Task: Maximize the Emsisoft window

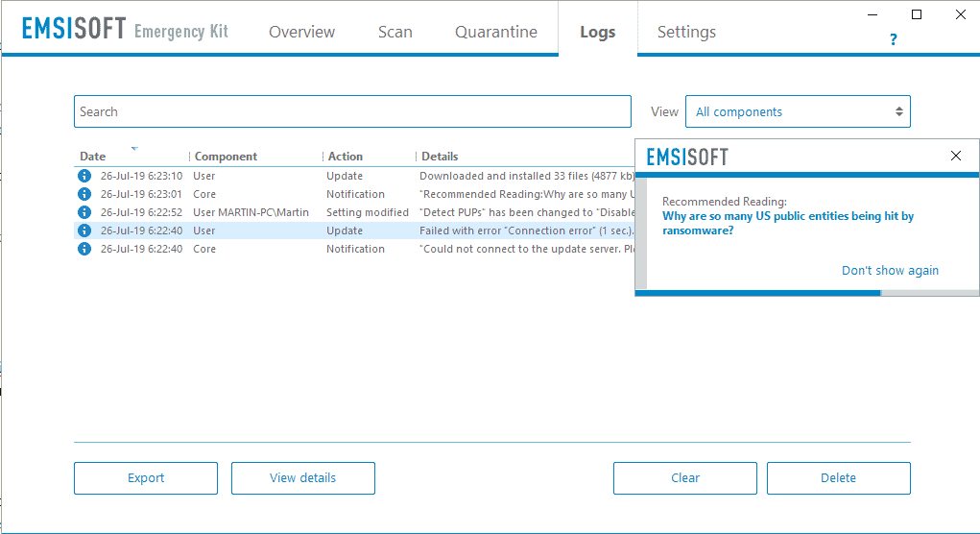Action: tap(917, 14)
